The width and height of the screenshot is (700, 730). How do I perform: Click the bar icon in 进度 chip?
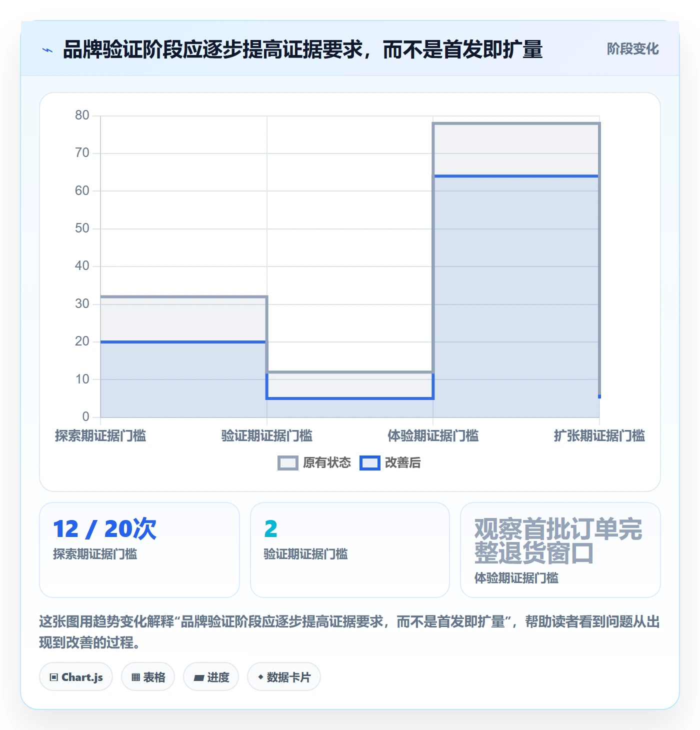(199, 678)
